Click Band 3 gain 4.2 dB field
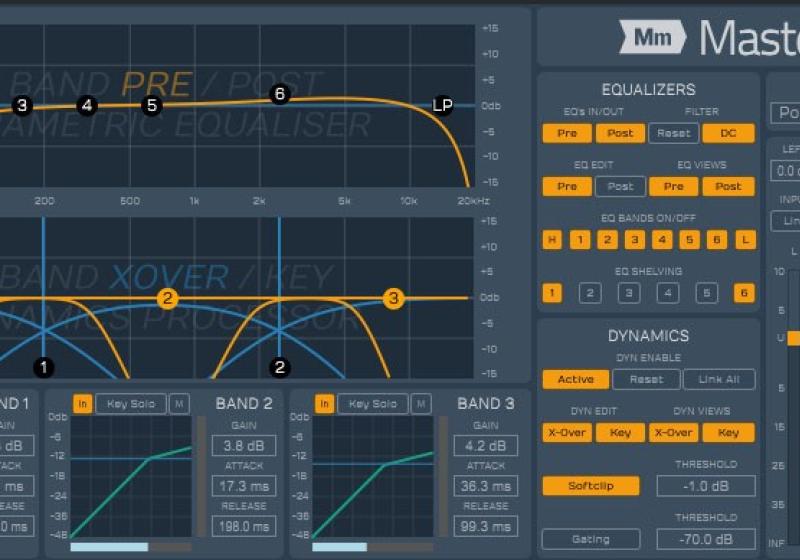The width and height of the screenshot is (800, 560). (486, 446)
